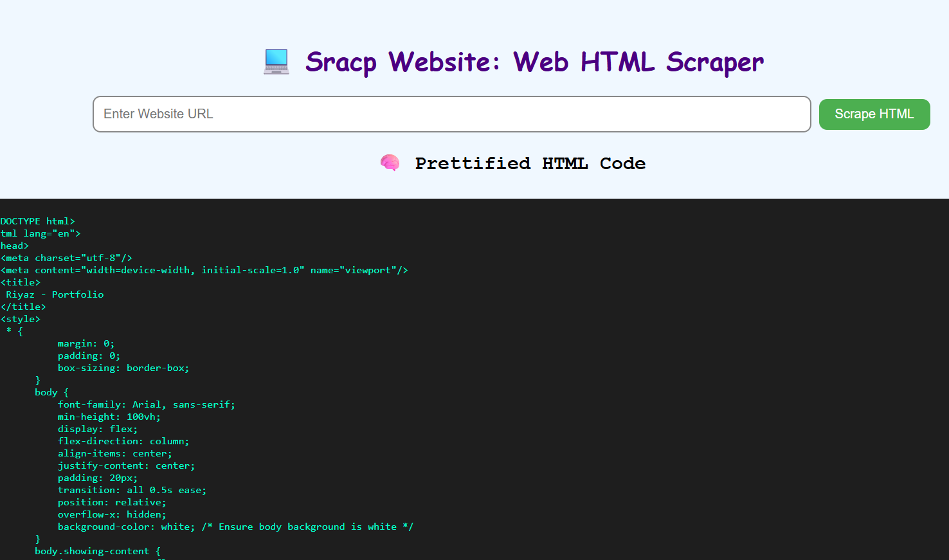Click the brain emoji beside Prettified HTML Code
The height and width of the screenshot is (560, 949).
(390, 163)
